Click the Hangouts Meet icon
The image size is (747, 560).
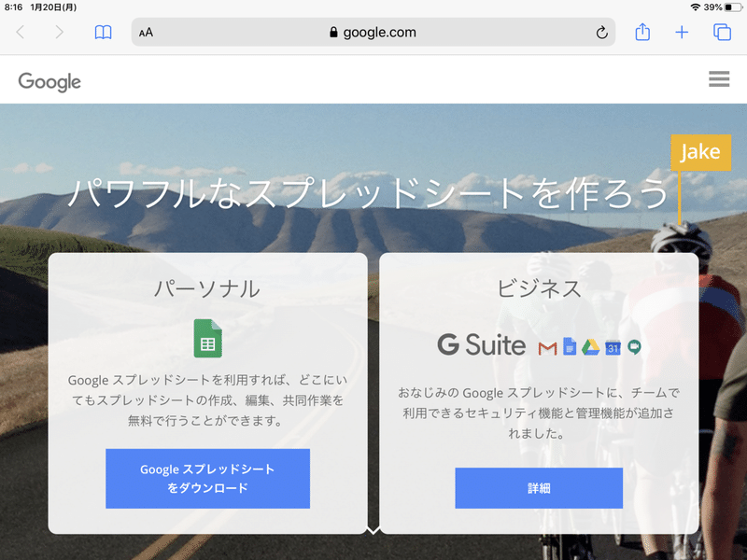coord(634,347)
